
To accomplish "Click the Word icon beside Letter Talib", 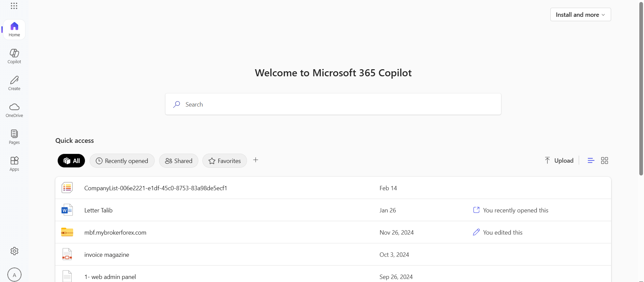I will coord(67,210).
